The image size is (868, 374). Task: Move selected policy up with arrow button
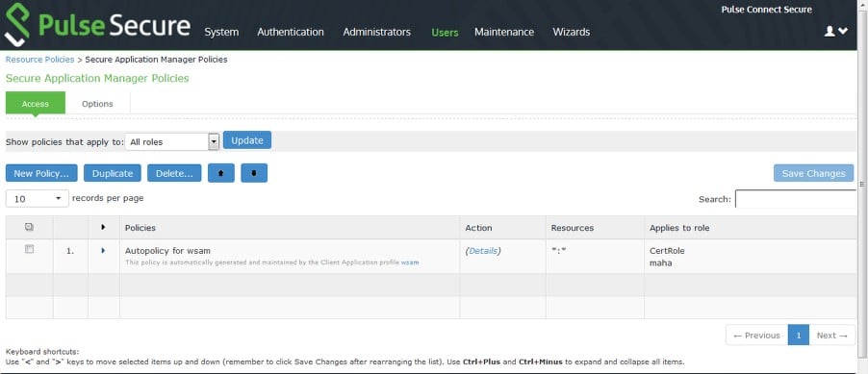pos(221,173)
